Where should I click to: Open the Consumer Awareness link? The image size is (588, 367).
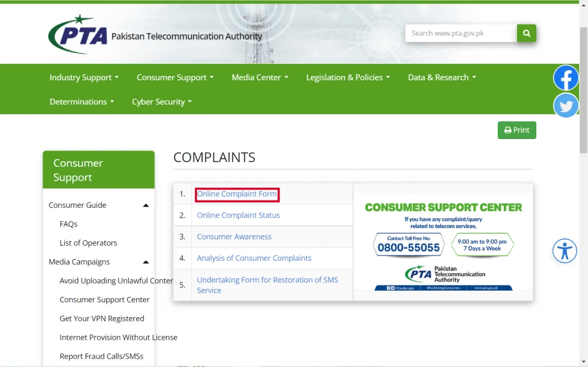tap(234, 237)
